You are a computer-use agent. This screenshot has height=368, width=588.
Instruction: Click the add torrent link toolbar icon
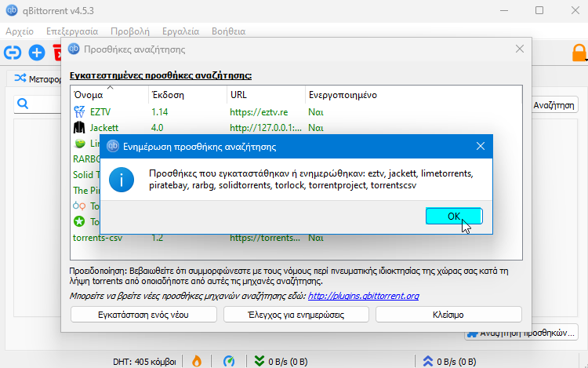tap(13, 53)
